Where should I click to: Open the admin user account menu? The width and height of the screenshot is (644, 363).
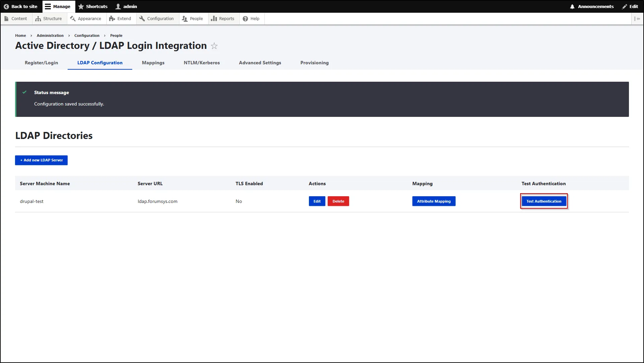tap(126, 6)
